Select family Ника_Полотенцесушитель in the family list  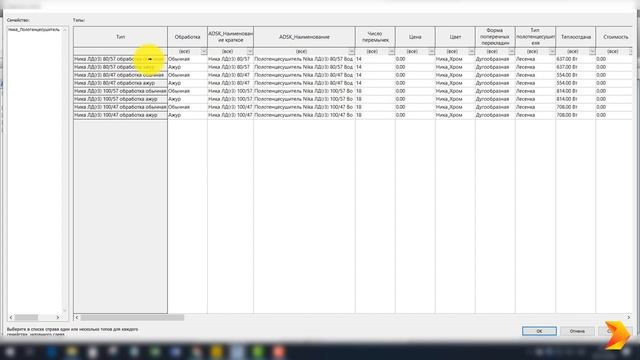point(34,30)
